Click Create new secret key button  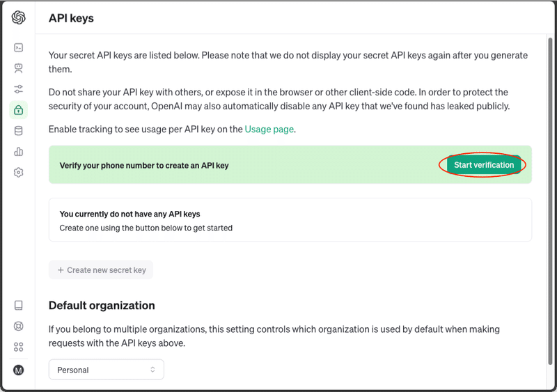coord(101,269)
